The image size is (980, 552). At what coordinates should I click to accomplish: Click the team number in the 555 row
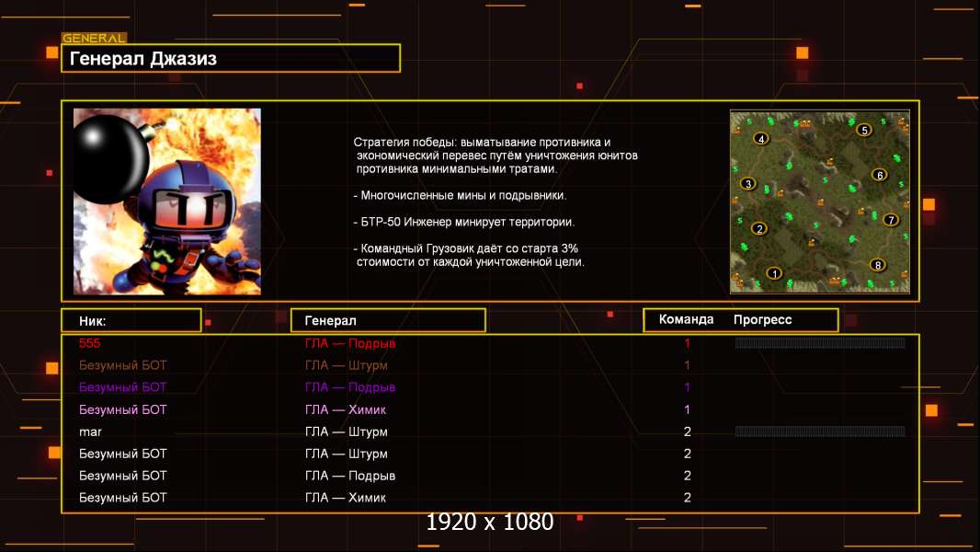click(687, 343)
